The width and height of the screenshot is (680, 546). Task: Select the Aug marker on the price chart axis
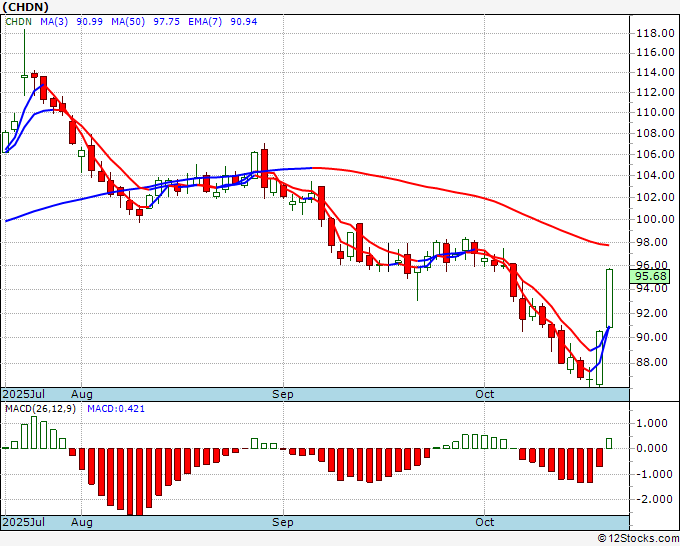pyautogui.click(x=81, y=395)
